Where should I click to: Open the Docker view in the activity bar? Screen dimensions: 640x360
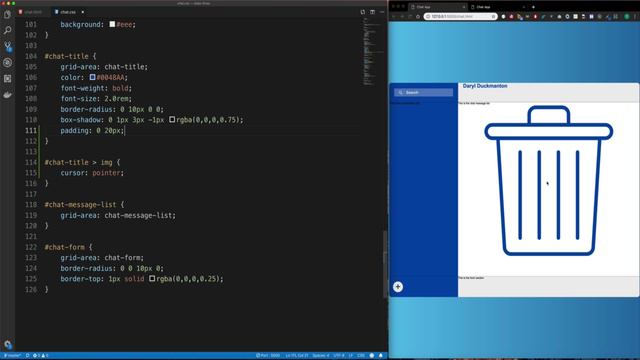(x=7, y=95)
